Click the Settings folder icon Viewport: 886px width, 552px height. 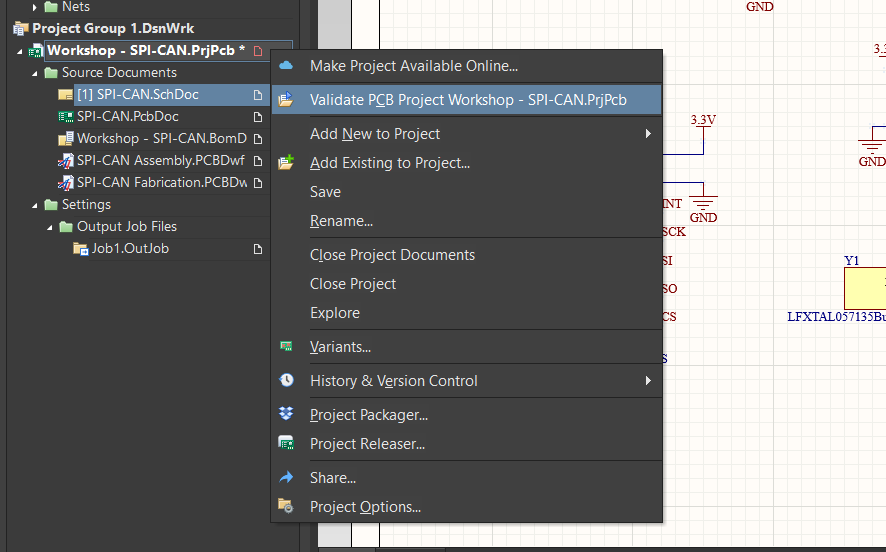[51, 205]
